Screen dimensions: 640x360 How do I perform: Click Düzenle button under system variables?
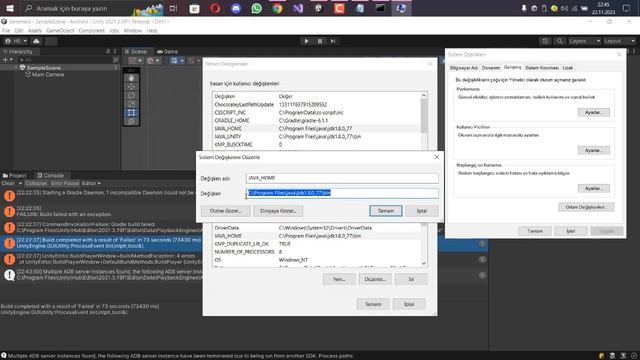(x=375, y=279)
